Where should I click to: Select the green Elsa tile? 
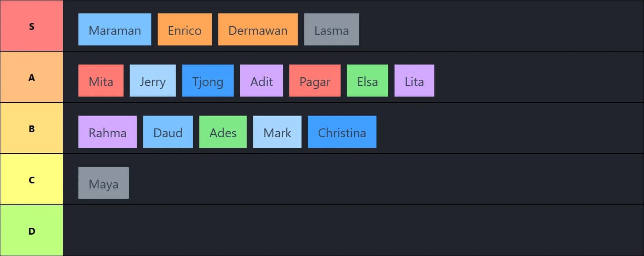tap(367, 81)
